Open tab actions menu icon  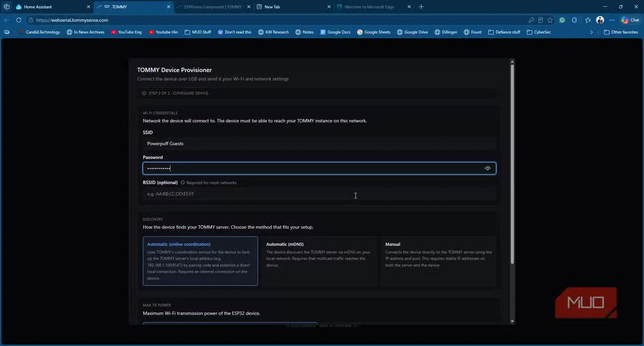(x=6, y=7)
